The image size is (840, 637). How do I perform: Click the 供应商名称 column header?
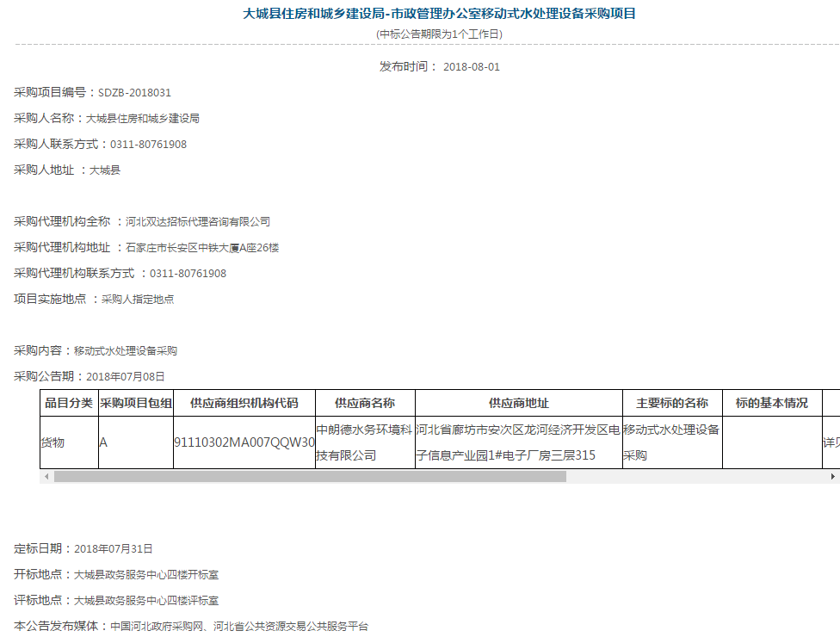point(365,403)
